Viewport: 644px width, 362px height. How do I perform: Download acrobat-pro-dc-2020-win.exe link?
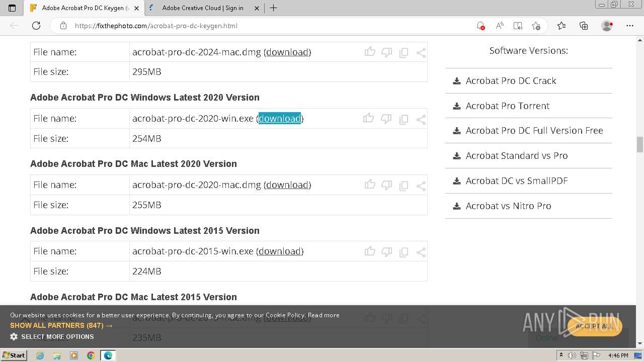pyautogui.click(x=280, y=118)
